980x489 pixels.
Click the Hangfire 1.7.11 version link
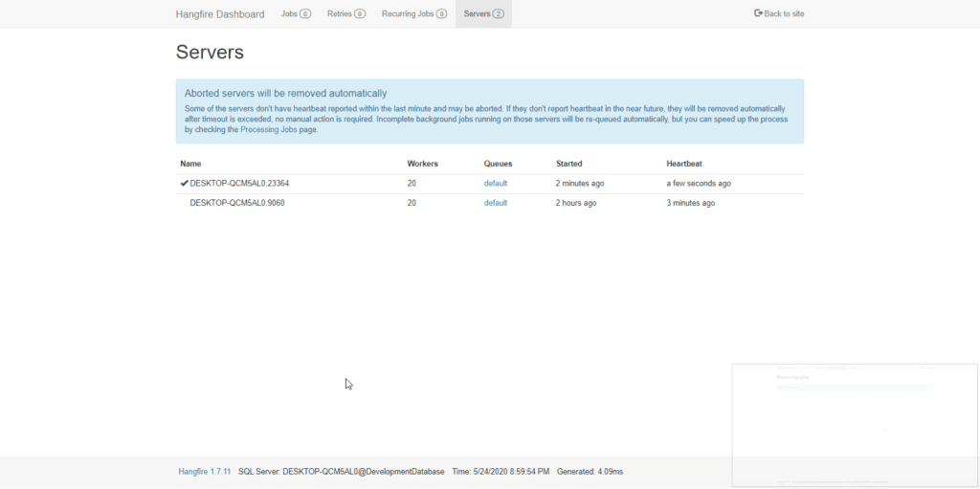point(205,472)
